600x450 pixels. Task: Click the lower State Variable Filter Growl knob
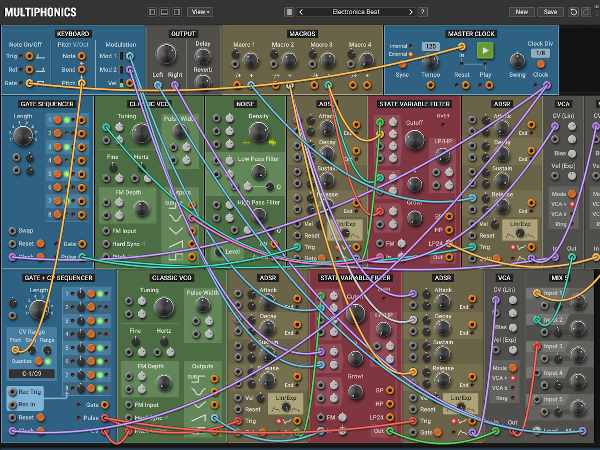point(355,391)
